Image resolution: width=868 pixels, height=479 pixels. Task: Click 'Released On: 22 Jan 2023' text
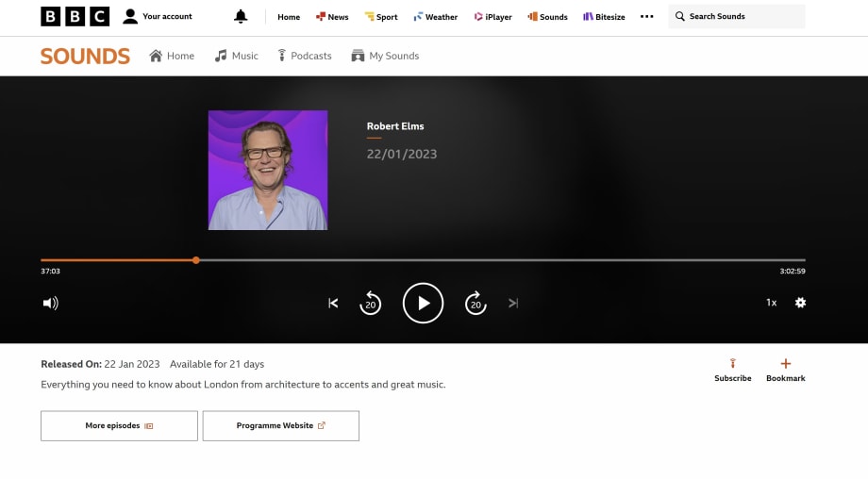pos(100,364)
